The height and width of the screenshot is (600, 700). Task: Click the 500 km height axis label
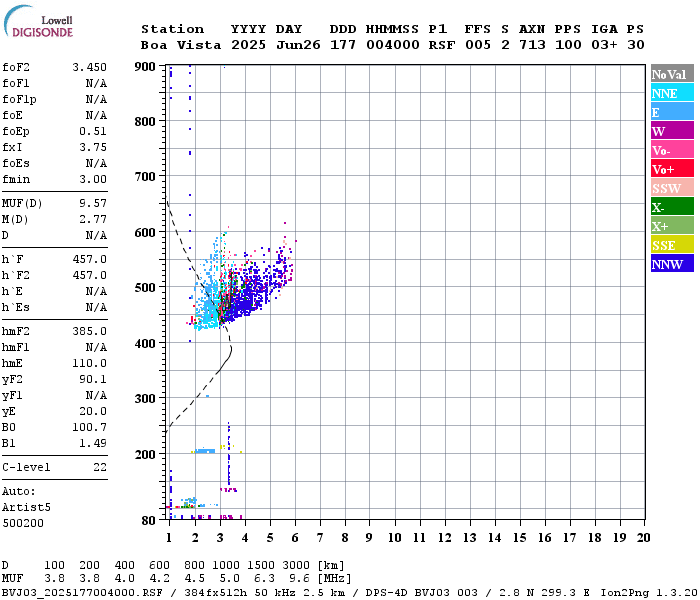pyautogui.click(x=145, y=288)
